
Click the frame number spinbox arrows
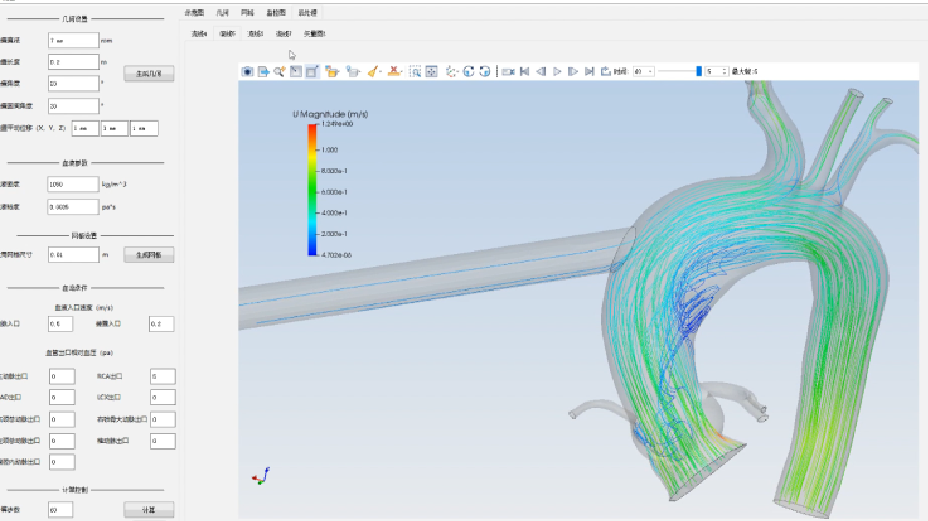pyautogui.click(x=723, y=71)
